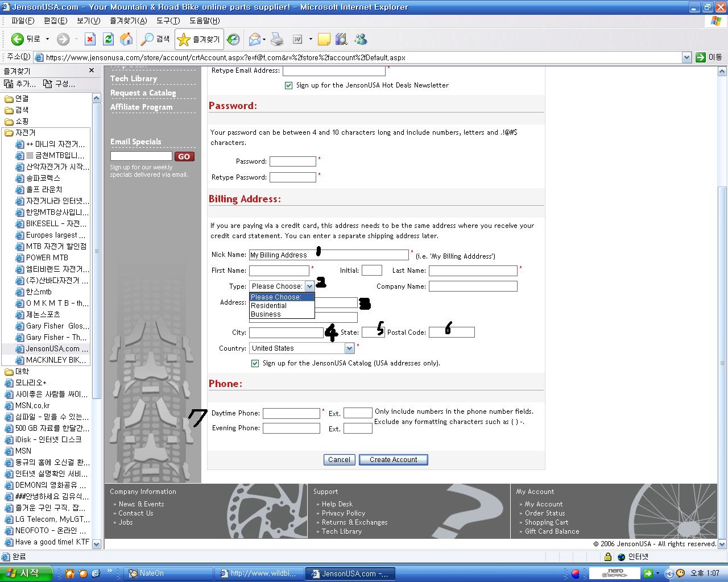Open the Request a Catalog link
The image size is (728, 582).
[x=143, y=93]
